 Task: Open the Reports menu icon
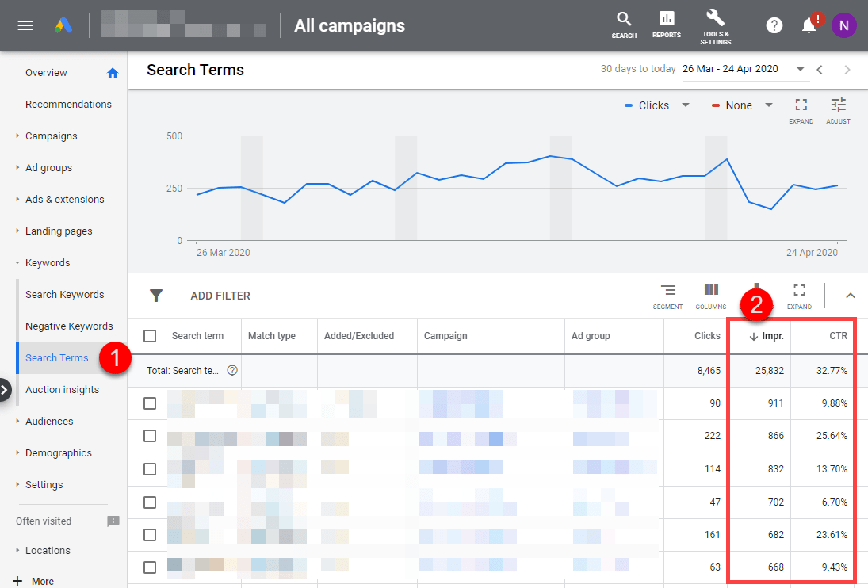coord(667,25)
